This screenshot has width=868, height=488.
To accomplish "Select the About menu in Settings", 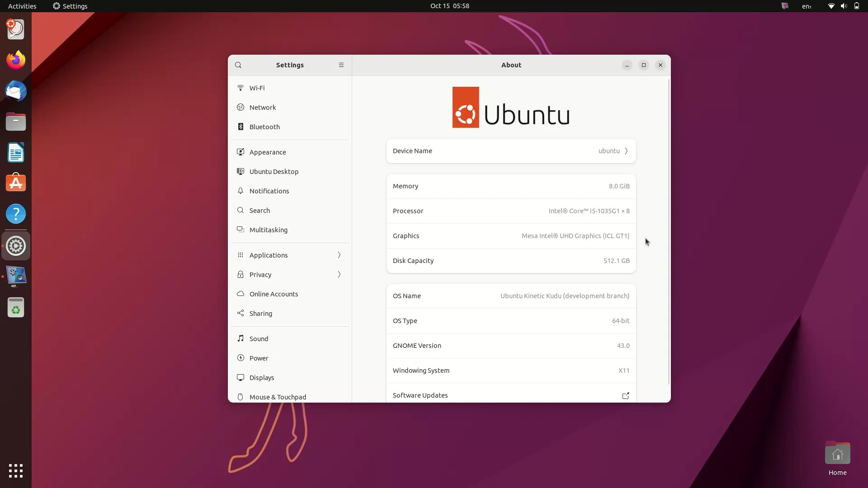I will (511, 64).
